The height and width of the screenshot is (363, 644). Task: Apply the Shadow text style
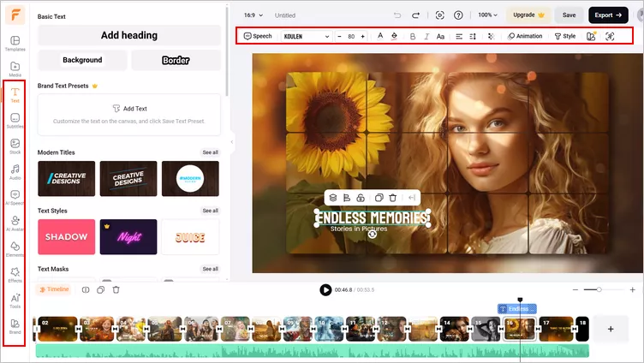(67, 237)
